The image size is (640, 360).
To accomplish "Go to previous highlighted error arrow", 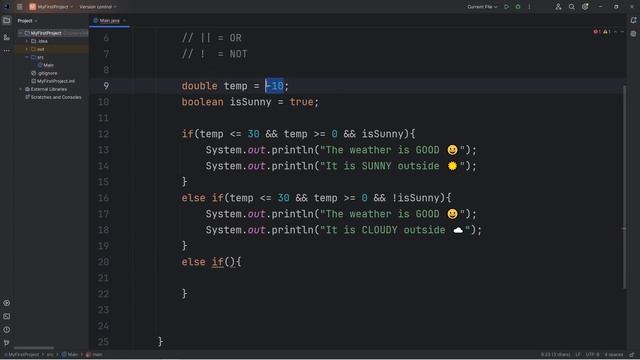I will pos(616,32).
